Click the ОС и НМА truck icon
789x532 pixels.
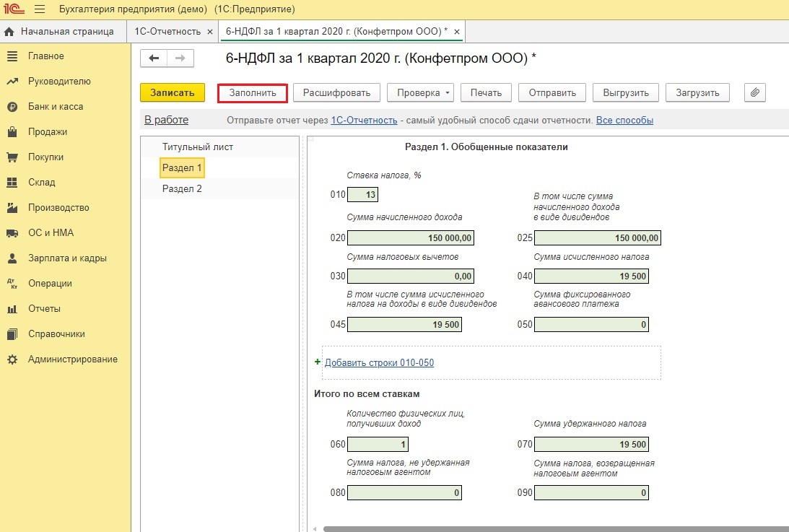coord(12,233)
